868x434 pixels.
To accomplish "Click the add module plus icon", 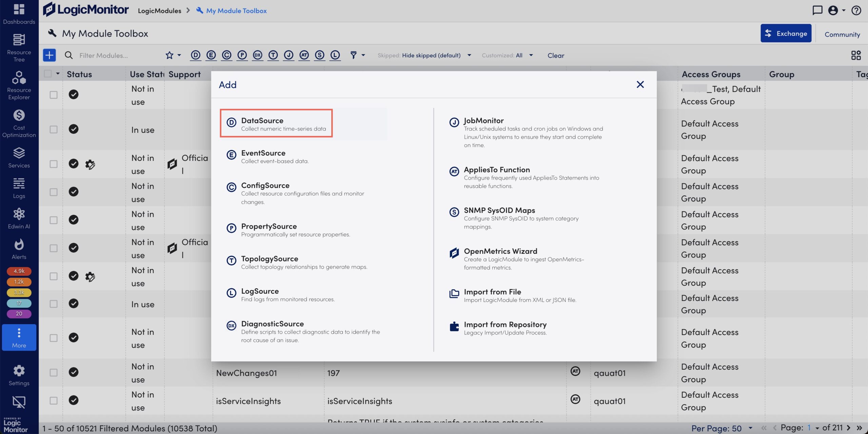I will pos(50,55).
